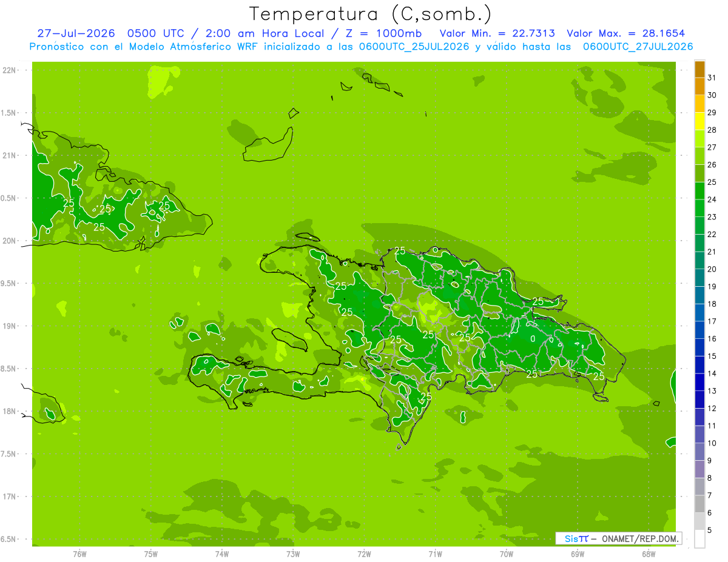
Task: Click the 'SisTT – ONAMET/REP.DOM.' credit box
Action: [618, 538]
